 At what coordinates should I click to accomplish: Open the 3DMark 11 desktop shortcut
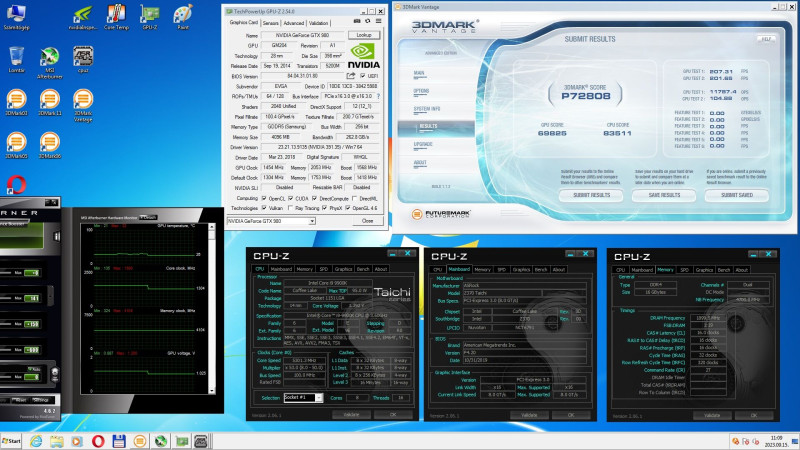pyautogui.click(x=49, y=102)
